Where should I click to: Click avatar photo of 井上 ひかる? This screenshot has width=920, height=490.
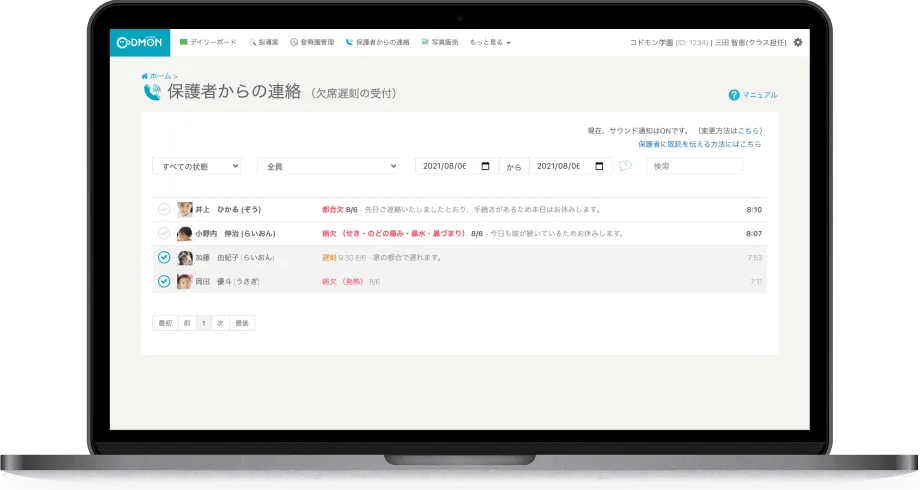(185, 210)
